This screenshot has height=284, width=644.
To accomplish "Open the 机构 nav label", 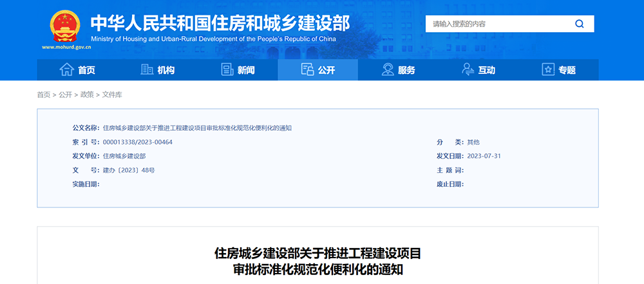I will (x=166, y=70).
